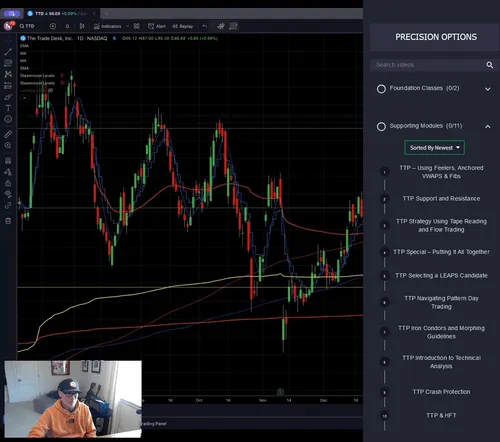Click the trash remove drawings icon
This screenshot has height=442, width=500.
tap(8, 221)
